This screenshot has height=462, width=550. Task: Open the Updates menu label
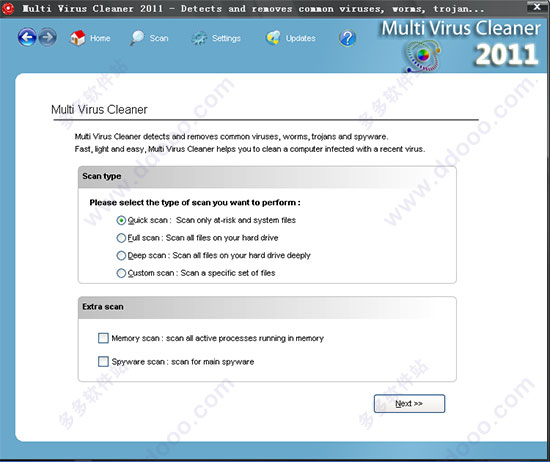[300, 38]
